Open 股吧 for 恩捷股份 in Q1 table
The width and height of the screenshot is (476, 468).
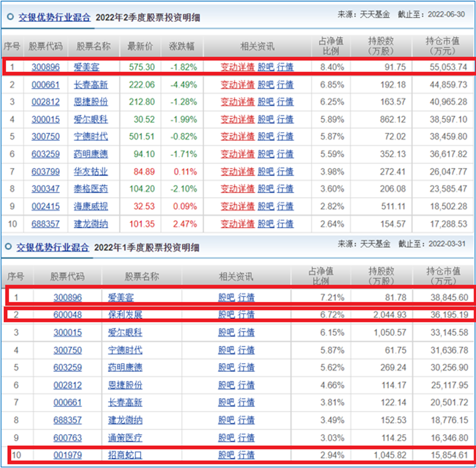(226, 385)
